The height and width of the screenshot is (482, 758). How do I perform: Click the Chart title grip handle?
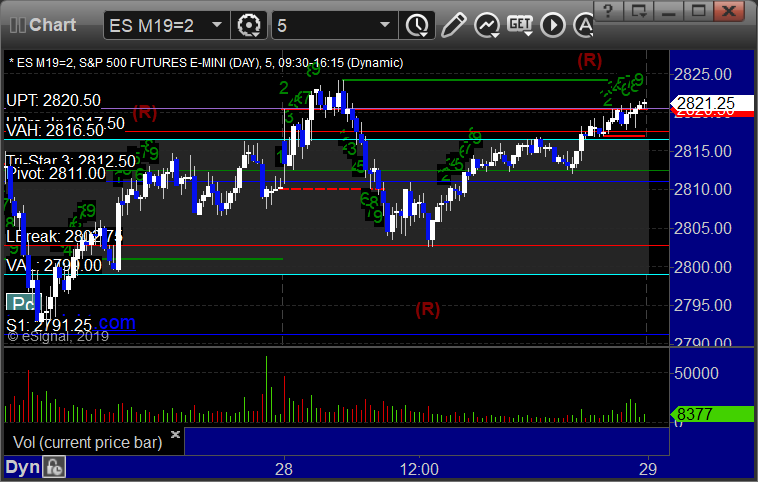15,23
